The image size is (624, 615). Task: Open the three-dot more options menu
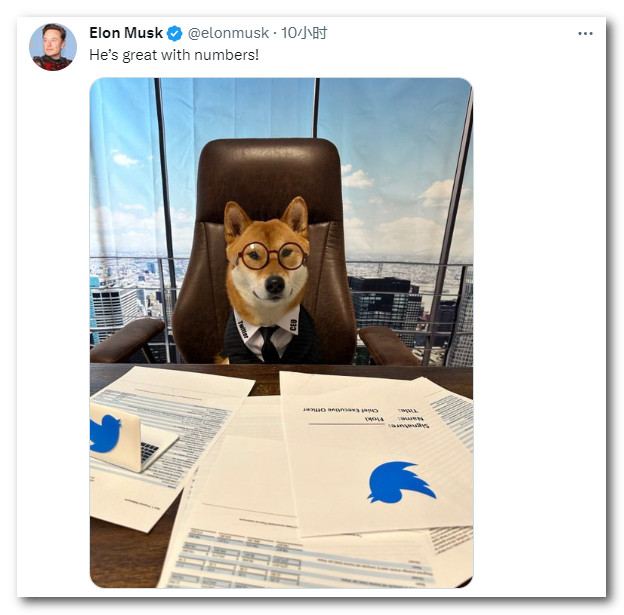point(585,33)
